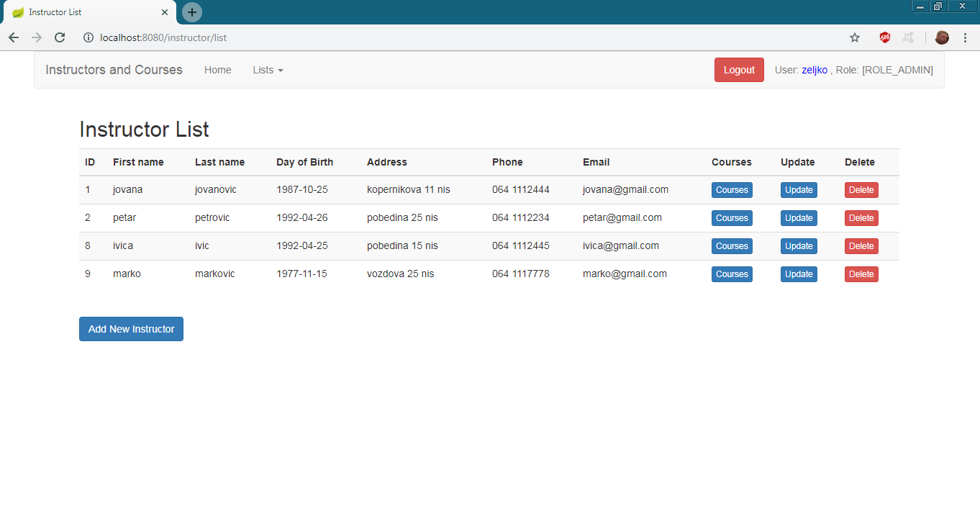This screenshot has height=519, width=980.
Task: Close the Instructor List browser tab
Action: (x=165, y=12)
